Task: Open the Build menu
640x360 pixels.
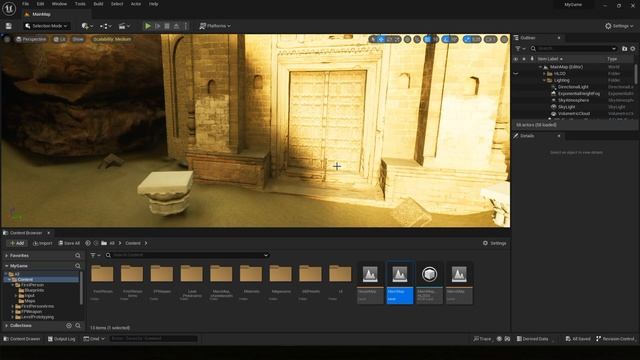Action: [x=98, y=4]
